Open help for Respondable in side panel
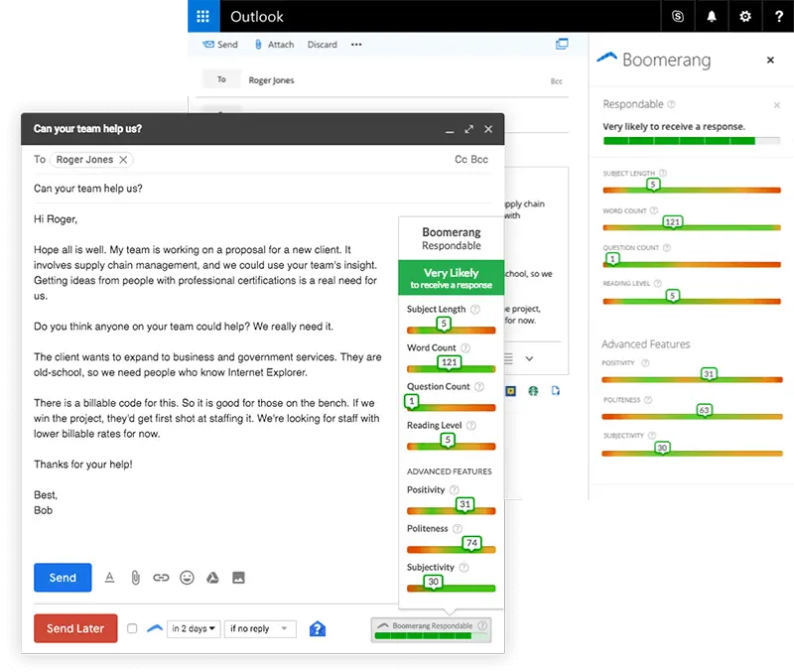This screenshot has width=794, height=672. coord(672,104)
